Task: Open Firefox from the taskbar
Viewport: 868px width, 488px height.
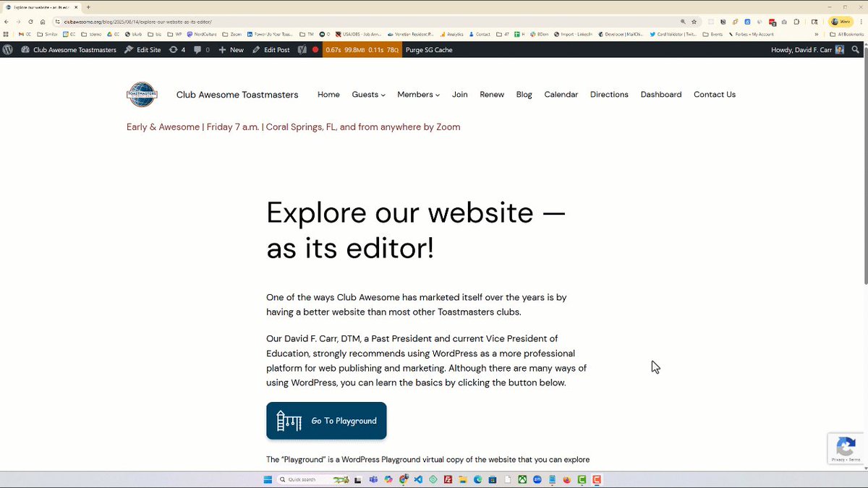Action: pos(566,479)
